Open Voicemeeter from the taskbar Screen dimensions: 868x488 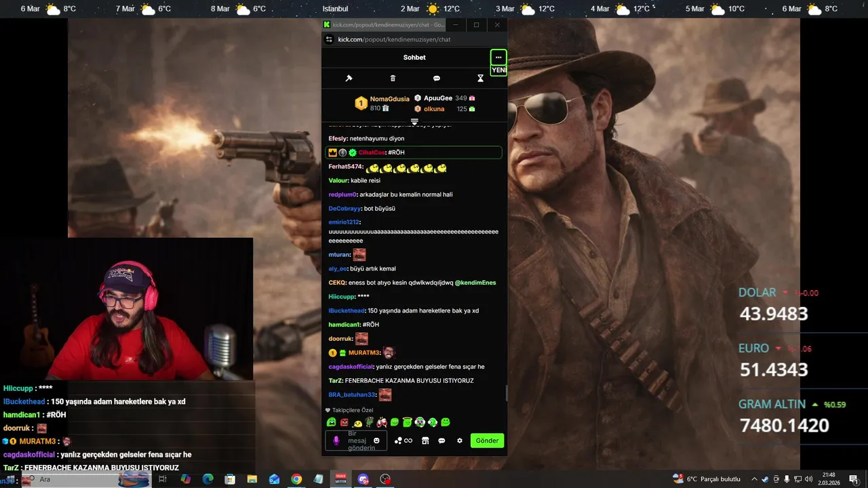coord(340,479)
